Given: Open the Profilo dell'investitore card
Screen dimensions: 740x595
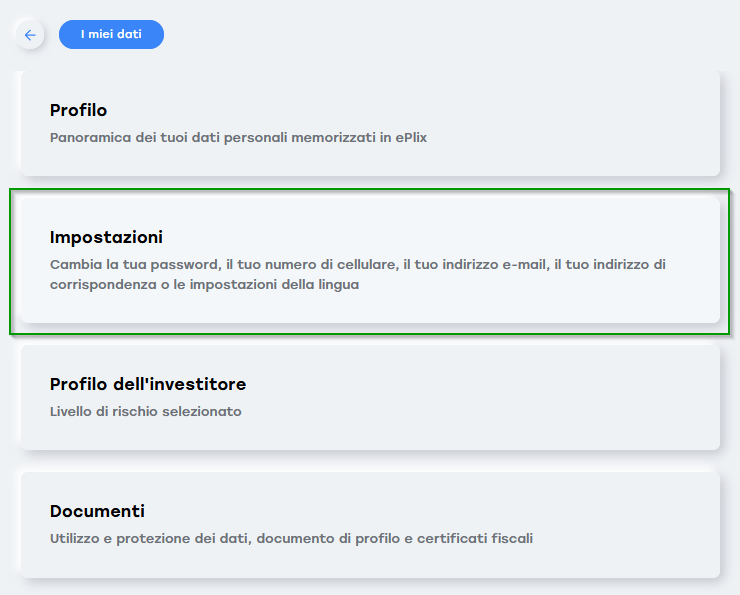Looking at the screenshot, I should pyautogui.click(x=370, y=397).
